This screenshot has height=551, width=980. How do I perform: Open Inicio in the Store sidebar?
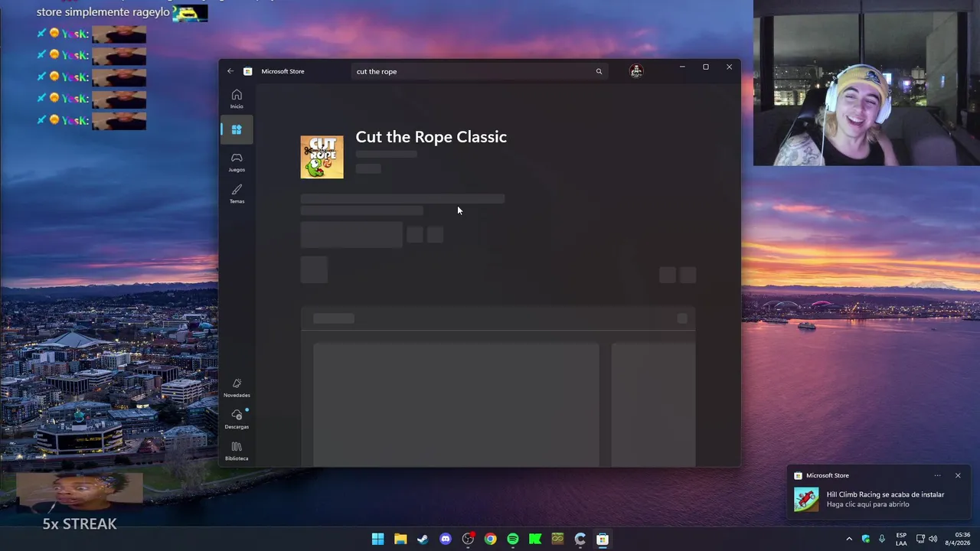click(x=237, y=99)
